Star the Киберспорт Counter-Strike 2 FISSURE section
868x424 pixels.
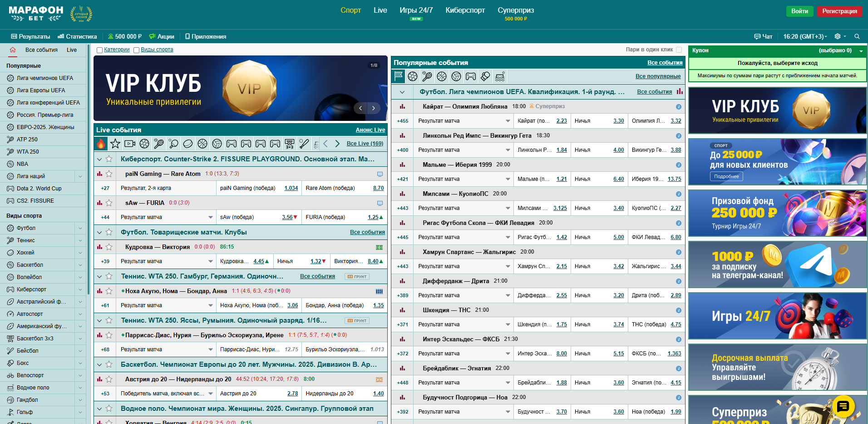[109, 159]
